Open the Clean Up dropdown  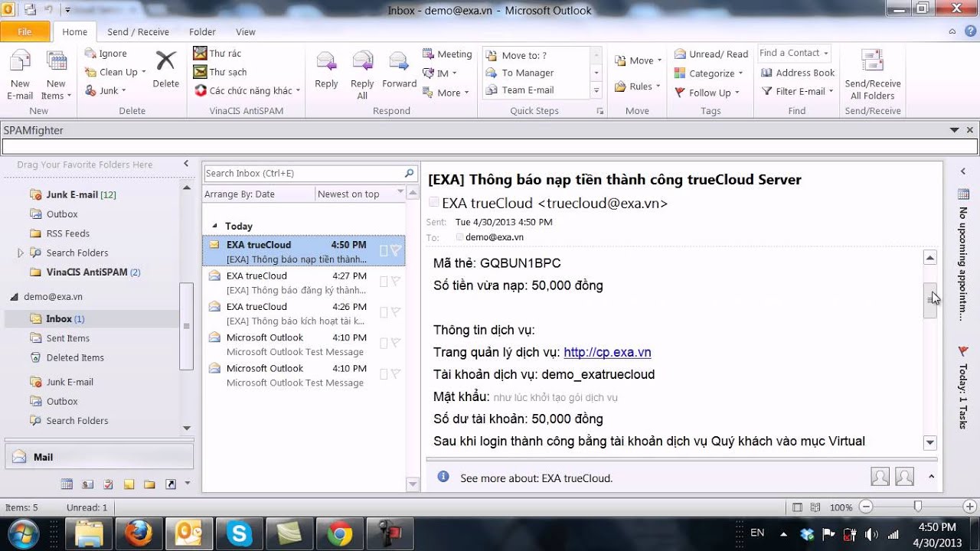click(x=115, y=72)
